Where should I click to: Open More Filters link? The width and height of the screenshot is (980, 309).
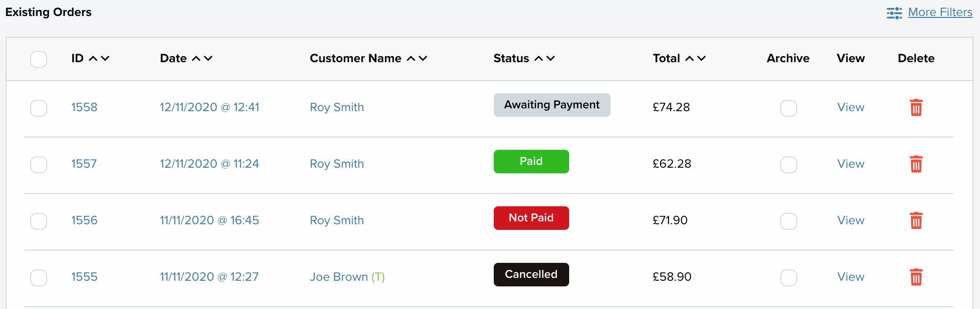tap(940, 12)
